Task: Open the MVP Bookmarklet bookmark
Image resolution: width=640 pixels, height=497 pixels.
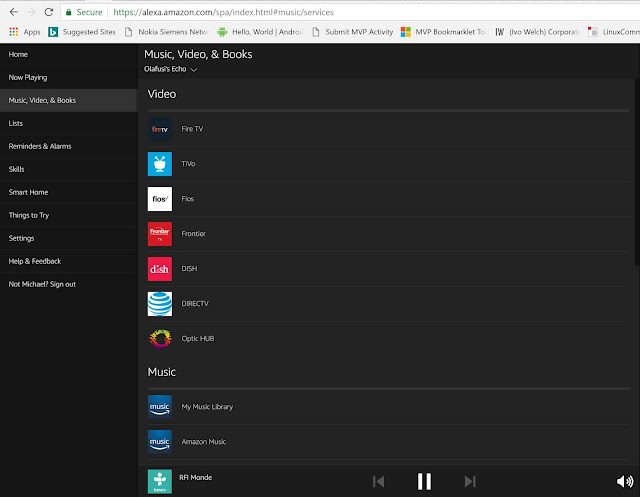Action: coord(444,32)
